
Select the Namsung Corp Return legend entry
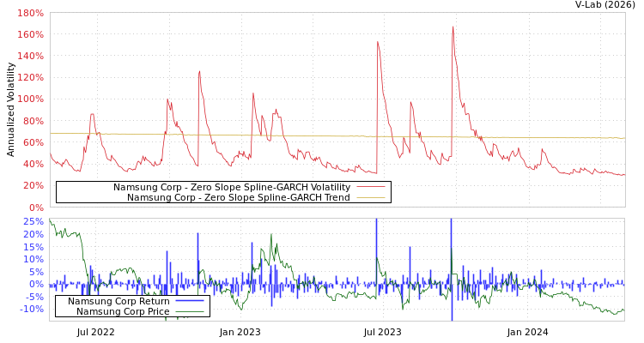click(x=118, y=301)
